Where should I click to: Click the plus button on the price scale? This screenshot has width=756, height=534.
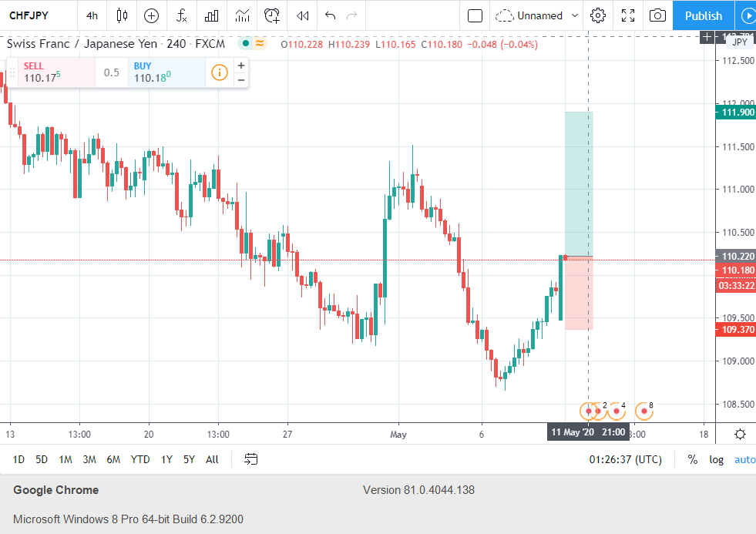point(707,37)
